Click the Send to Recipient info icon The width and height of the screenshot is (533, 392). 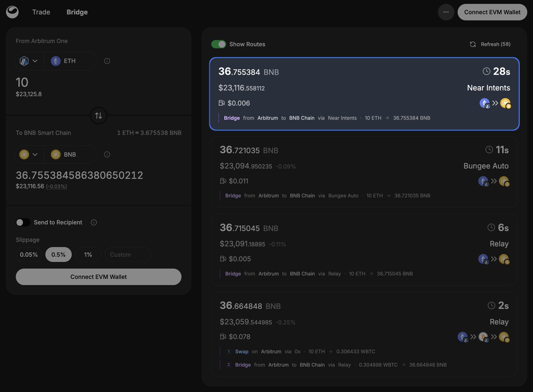pos(94,222)
